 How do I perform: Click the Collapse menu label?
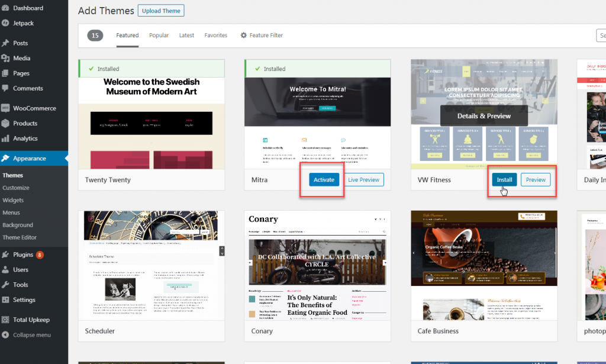[32, 334]
